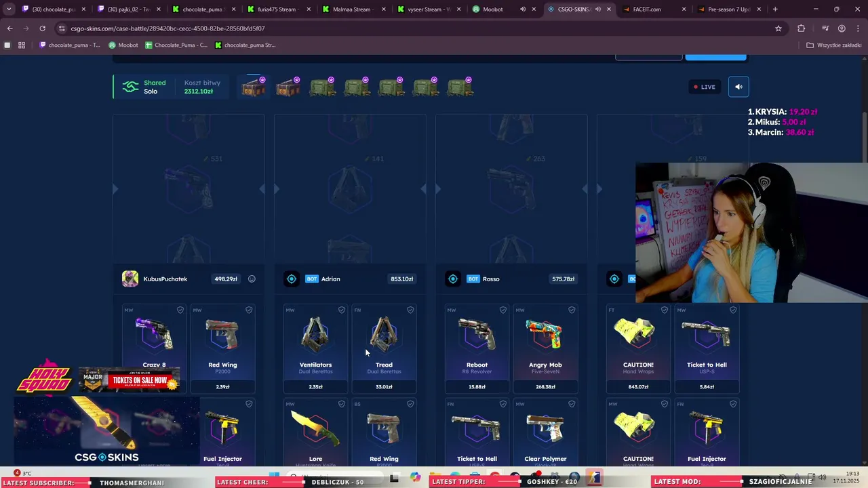Open the Ventilators Dual Berettas item
The height and width of the screenshot is (488, 868).
(315, 349)
